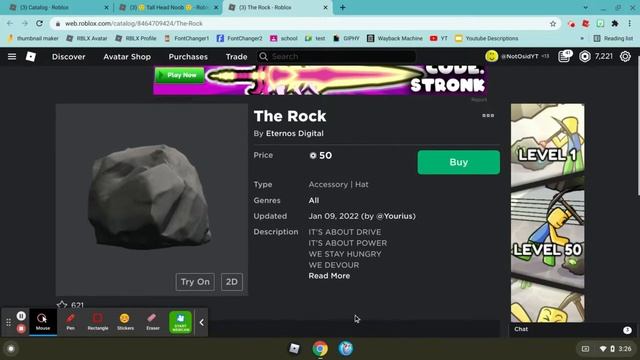Pause the screen recording

pyautogui.click(x=21, y=316)
